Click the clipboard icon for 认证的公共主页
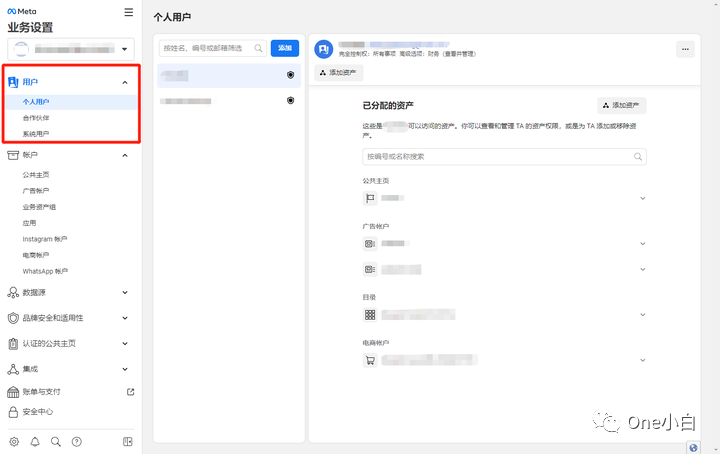 pos(13,343)
